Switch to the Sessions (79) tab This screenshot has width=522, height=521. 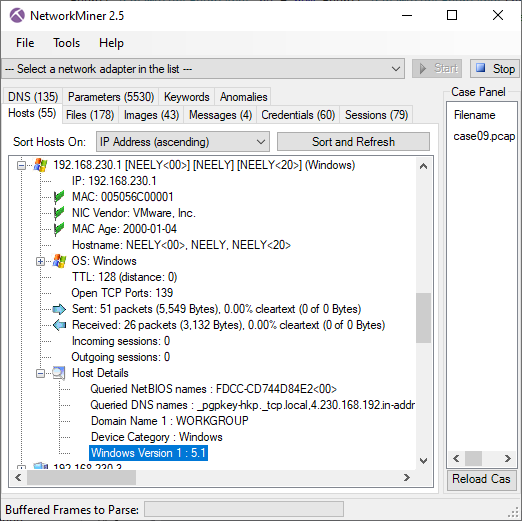pyautogui.click(x=376, y=115)
